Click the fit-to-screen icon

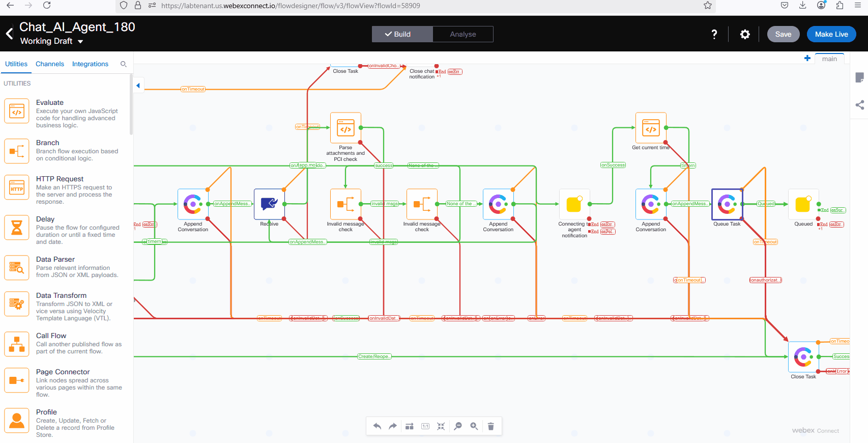pos(441,426)
